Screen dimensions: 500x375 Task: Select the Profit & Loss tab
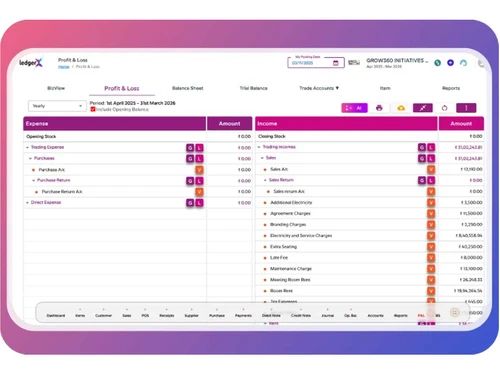coord(122,88)
